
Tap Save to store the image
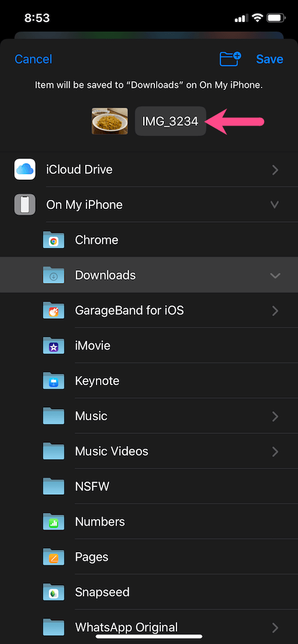[x=269, y=59]
